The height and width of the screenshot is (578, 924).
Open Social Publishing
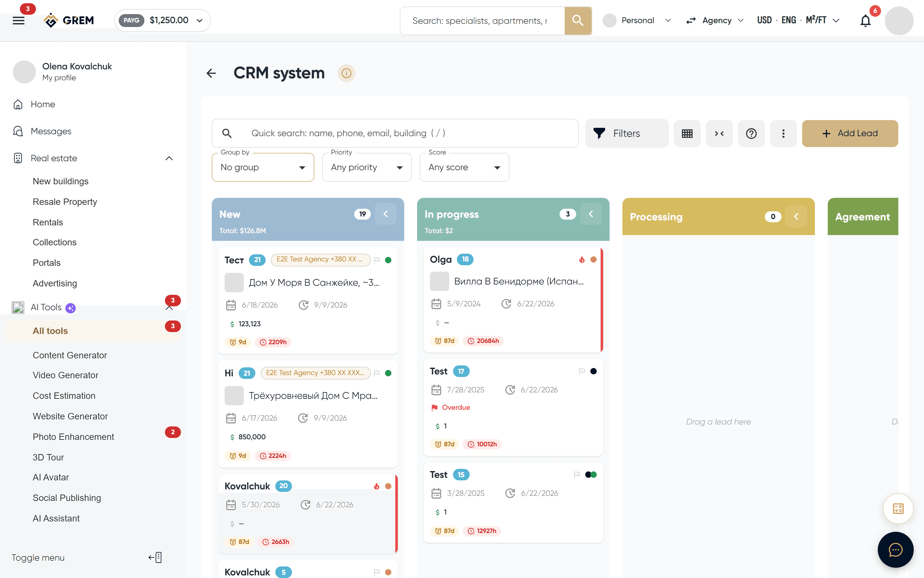click(x=67, y=498)
